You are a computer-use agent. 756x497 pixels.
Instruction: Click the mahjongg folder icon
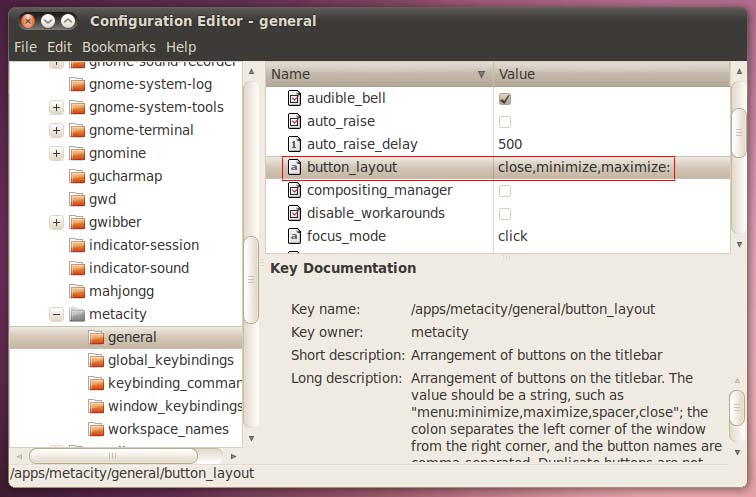(77, 291)
